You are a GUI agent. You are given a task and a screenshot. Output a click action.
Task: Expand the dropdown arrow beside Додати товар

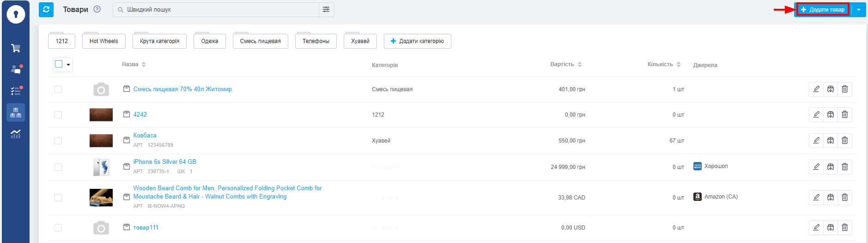(859, 10)
